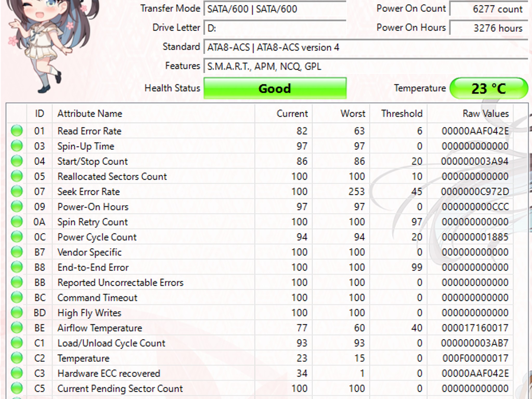This screenshot has height=399, width=532.
Task: Click the status dot for Current Pending Sector Count
Action: (17, 388)
